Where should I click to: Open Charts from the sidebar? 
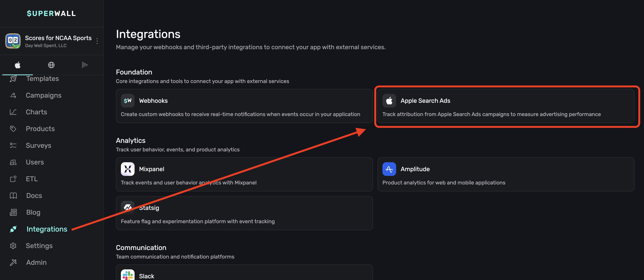pos(36,112)
